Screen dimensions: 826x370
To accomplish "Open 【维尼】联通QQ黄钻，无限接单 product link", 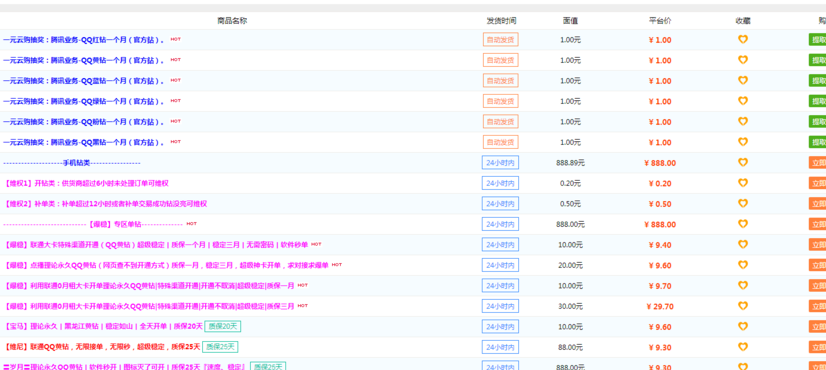I will point(102,347).
